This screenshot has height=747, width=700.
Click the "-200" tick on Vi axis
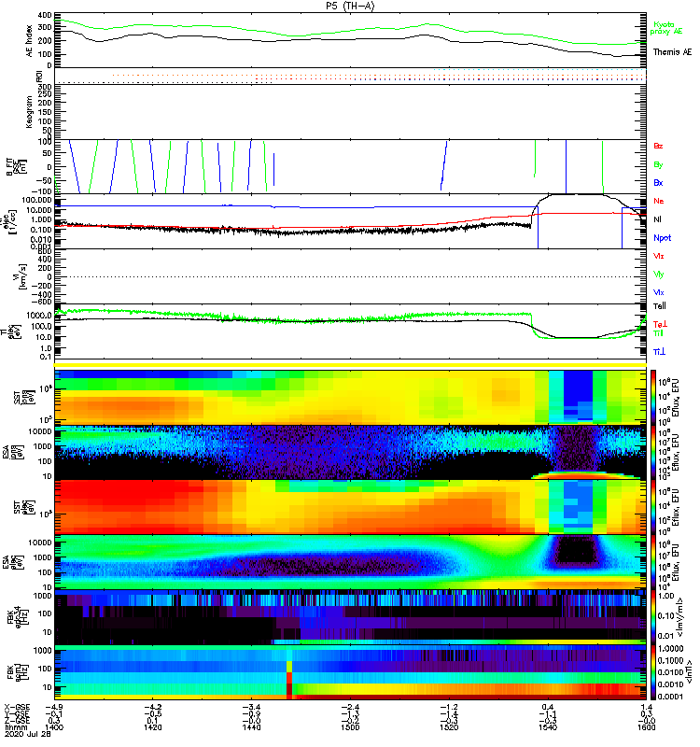[x=41, y=286]
